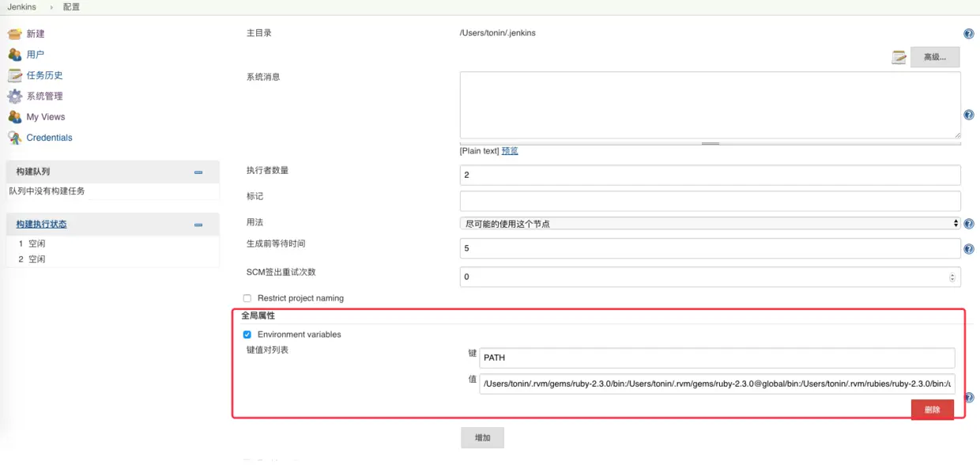Open 用户 in the sidebar
980x465 pixels.
click(x=36, y=55)
